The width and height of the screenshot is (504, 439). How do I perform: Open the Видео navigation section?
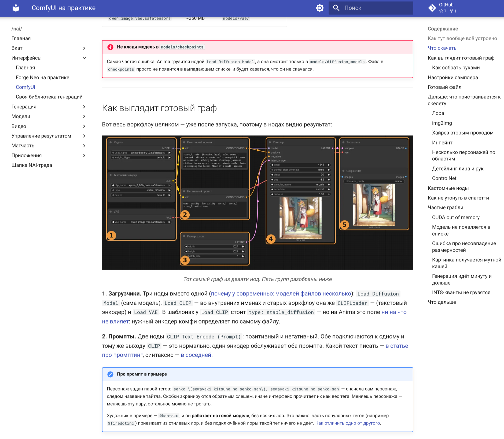click(19, 126)
